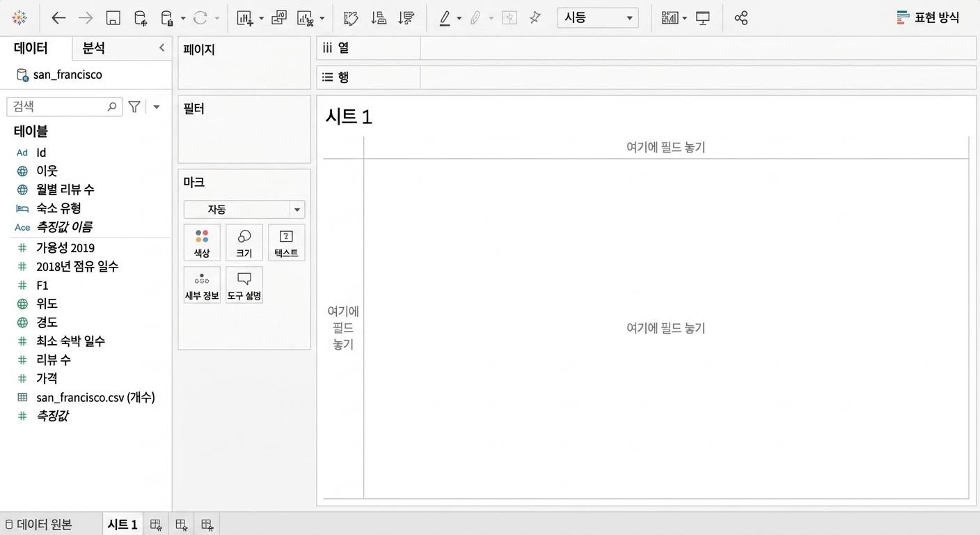Click the 검색 field search box
980x535 pixels.
(x=64, y=107)
